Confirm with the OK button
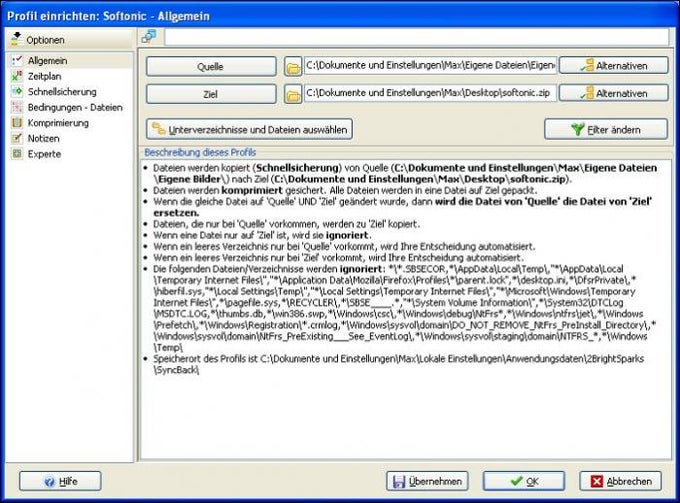Viewport: 680px width, 503px height. [524, 481]
